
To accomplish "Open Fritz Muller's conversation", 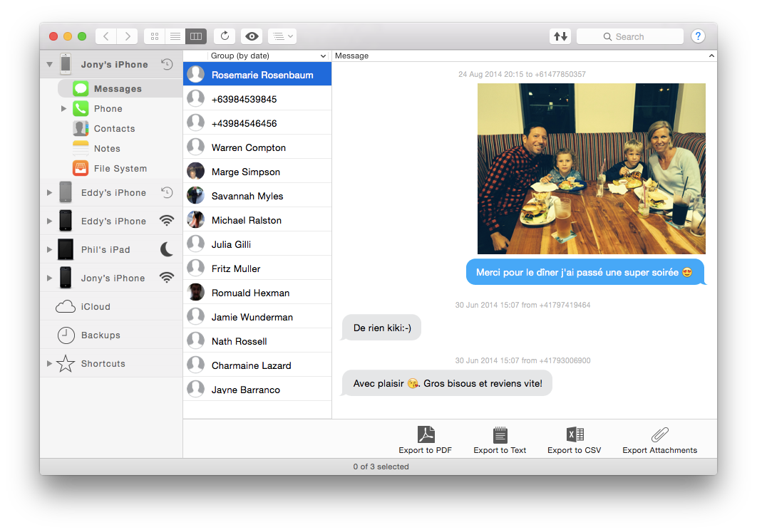I will click(x=257, y=268).
